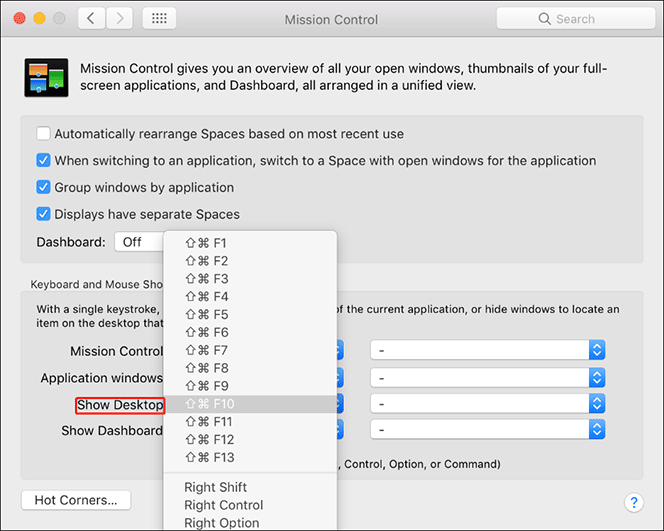Open Show Dashboard mouse shortcut dropdown

[x=487, y=430]
